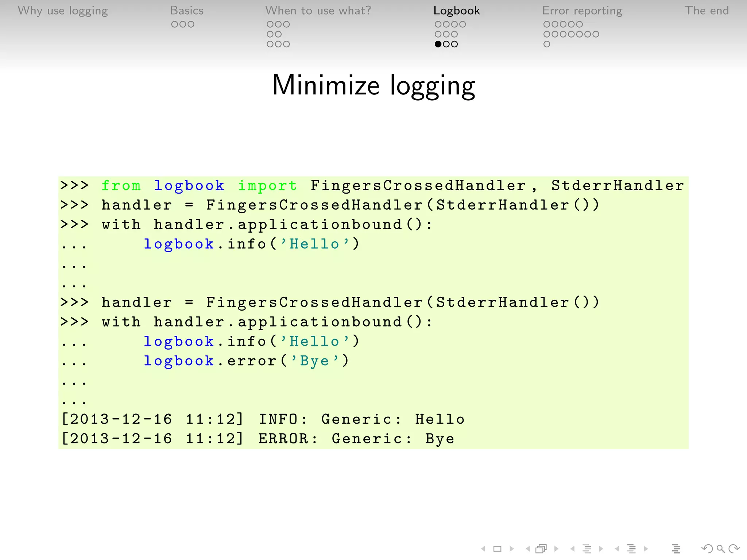Click the standalone presentation-outline lines icon
The height and width of the screenshot is (560, 747).
click(x=676, y=548)
